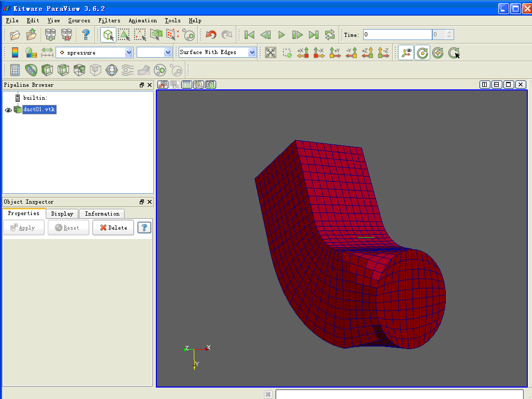532x399 pixels.
Task: Toggle the surface selection mode
Action: tap(125, 34)
